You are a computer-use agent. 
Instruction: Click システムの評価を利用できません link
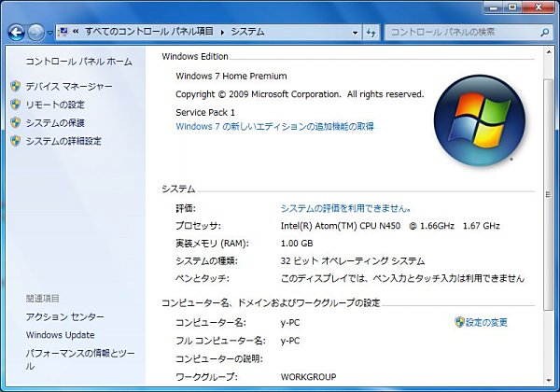(345, 208)
